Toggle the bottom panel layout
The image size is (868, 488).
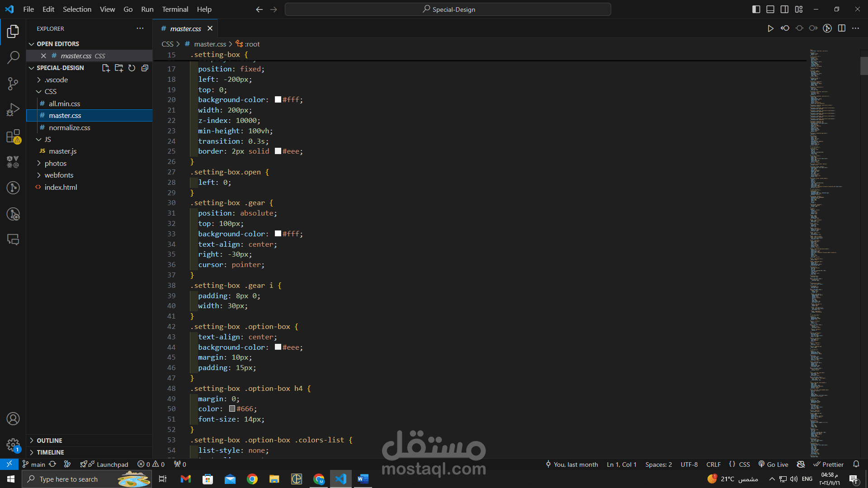(770, 9)
